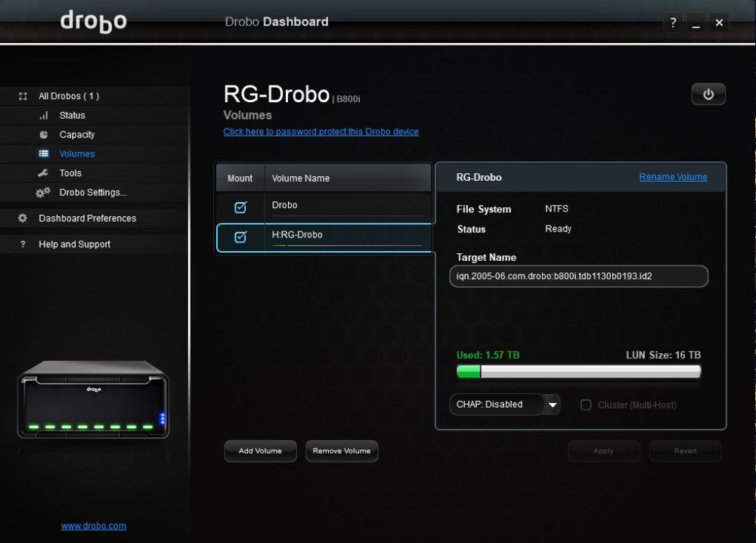The height and width of the screenshot is (543, 756).
Task: Click the Dashboard Preferences gear icon
Action: pyautogui.click(x=23, y=218)
